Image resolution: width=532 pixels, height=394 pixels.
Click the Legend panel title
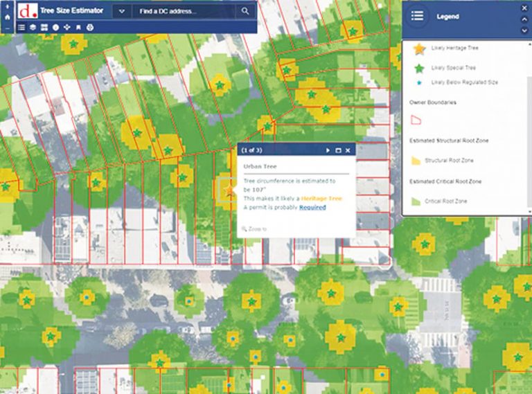click(447, 17)
